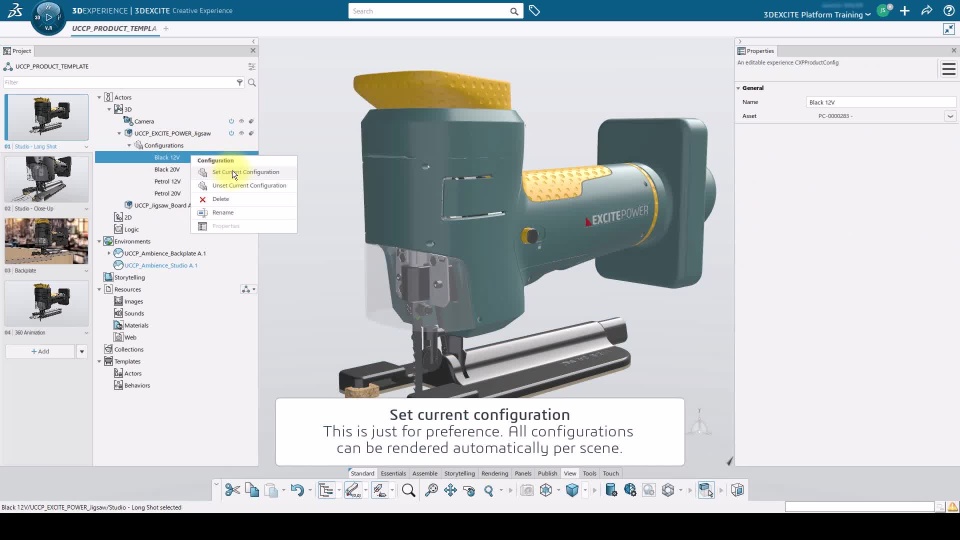The height and width of the screenshot is (540, 960).
Task: Toggle pickable icon of Camera actor
Action: pos(251,121)
